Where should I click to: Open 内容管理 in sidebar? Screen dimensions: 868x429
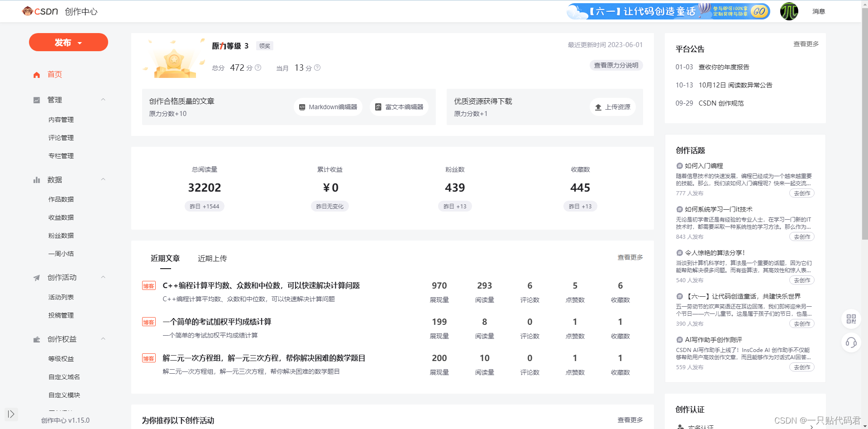point(61,120)
